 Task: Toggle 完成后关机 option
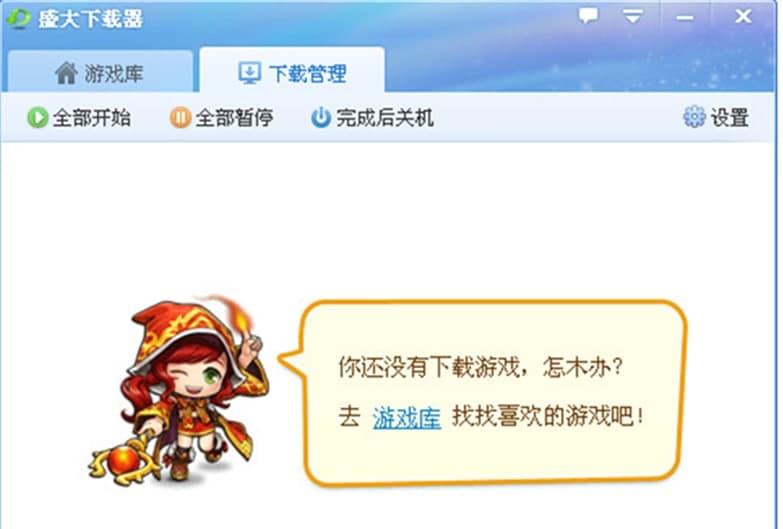(x=373, y=118)
